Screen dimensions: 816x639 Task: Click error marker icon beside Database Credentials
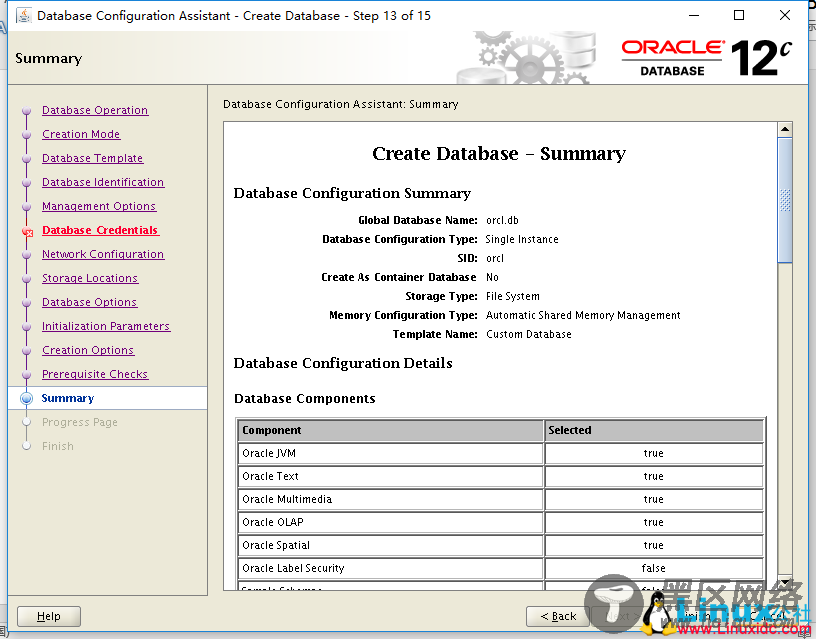(x=28, y=232)
